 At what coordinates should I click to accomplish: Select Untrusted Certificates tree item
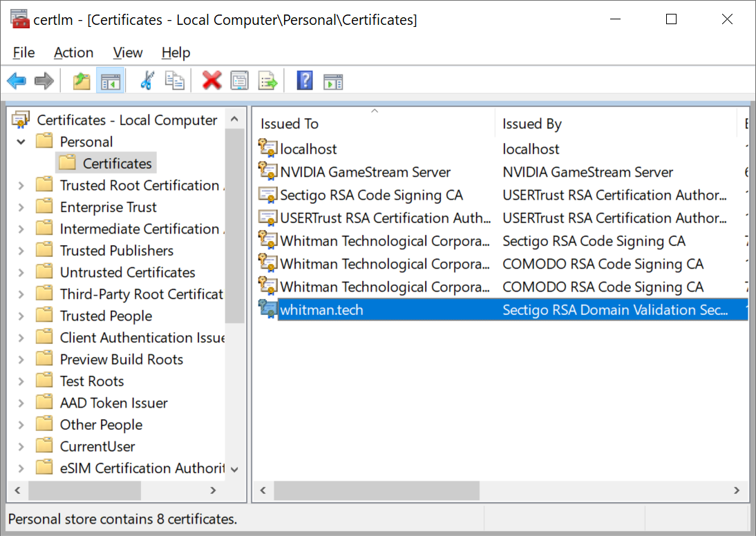tap(127, 272)
